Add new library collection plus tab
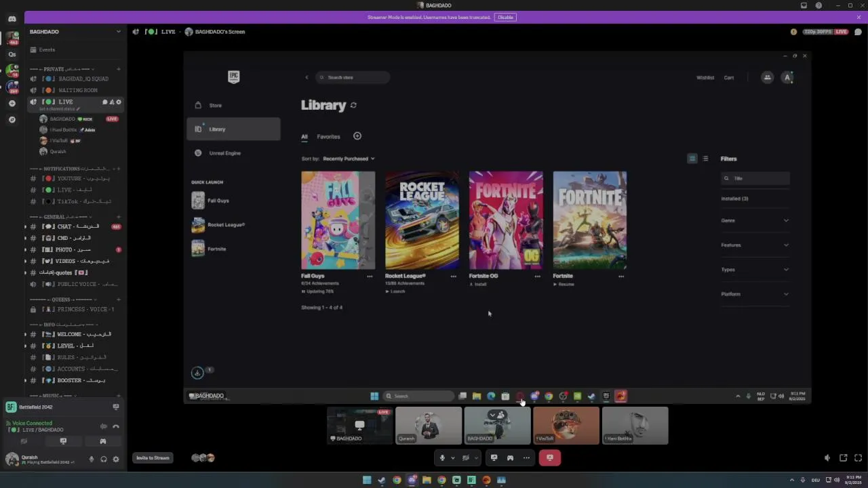Image resolution: width=868 pixels, height=488 pixels. click(x=357, y=136)
